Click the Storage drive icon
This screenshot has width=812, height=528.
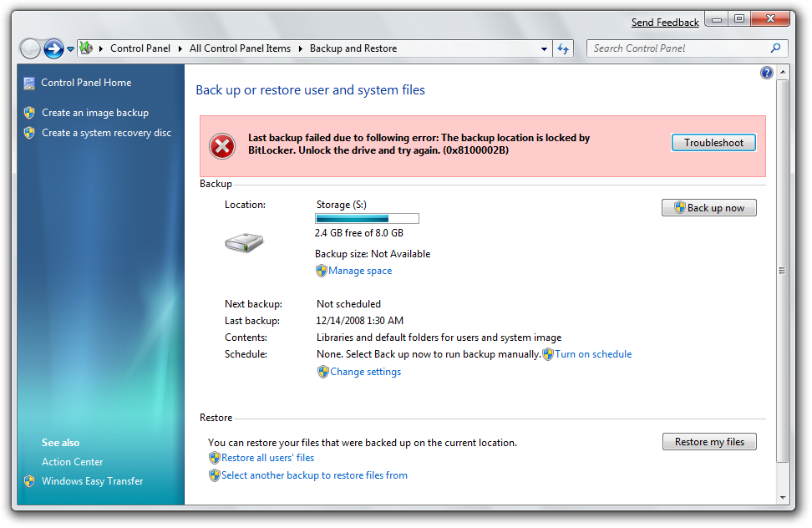coord(244,243)
